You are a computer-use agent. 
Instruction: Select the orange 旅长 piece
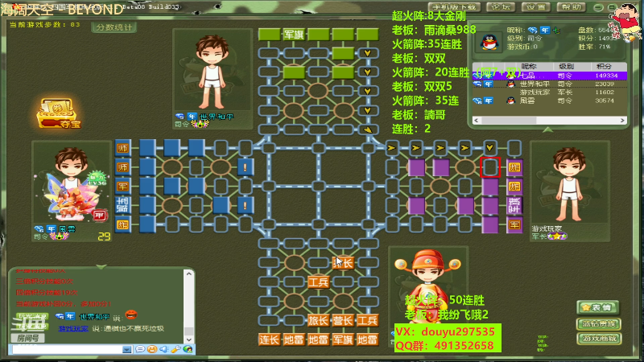[318, 320]
